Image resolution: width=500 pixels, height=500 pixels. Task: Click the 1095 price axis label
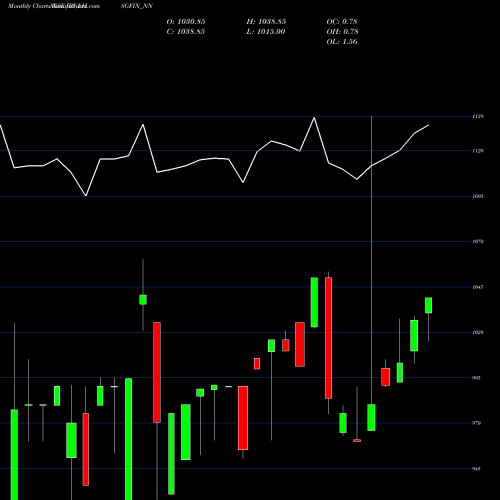pos(478,196)
